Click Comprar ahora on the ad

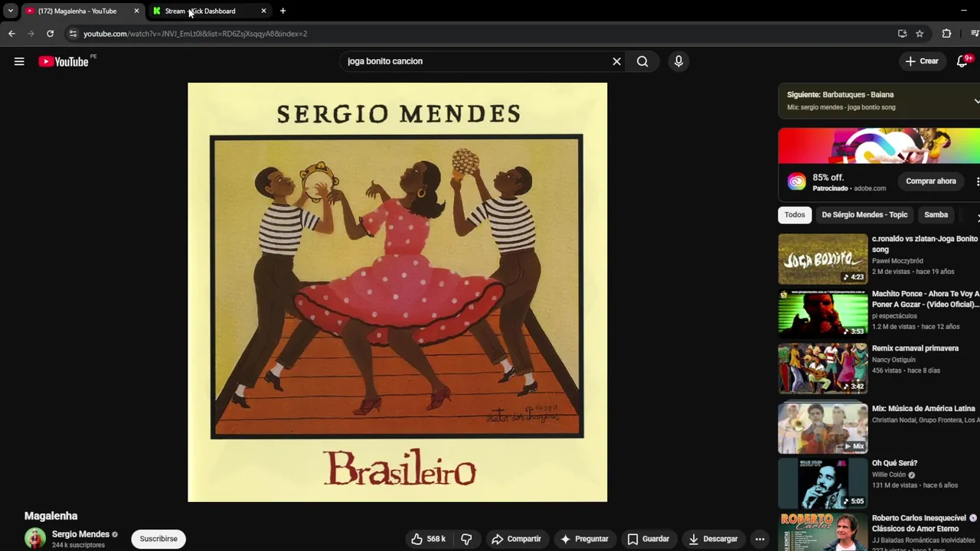tap(931, 181)
